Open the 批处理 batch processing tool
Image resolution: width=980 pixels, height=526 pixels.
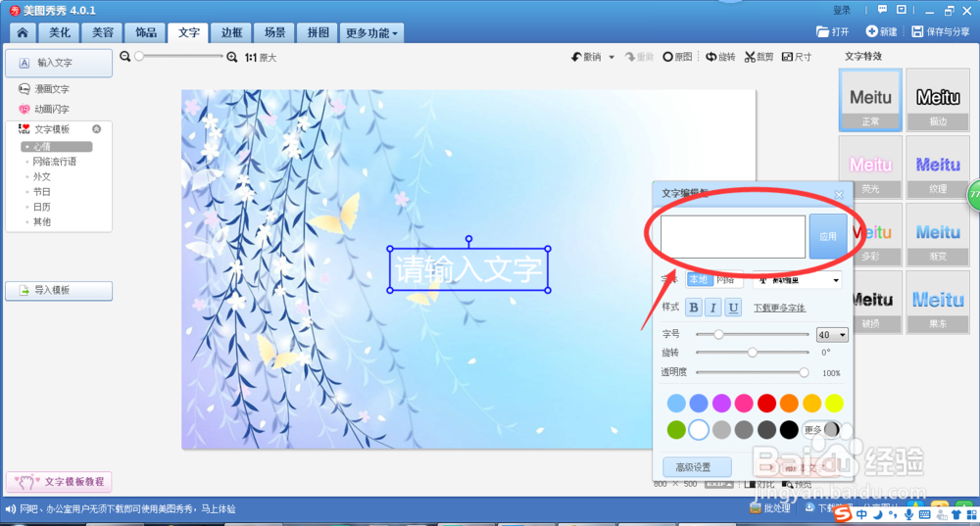(770, 508)
